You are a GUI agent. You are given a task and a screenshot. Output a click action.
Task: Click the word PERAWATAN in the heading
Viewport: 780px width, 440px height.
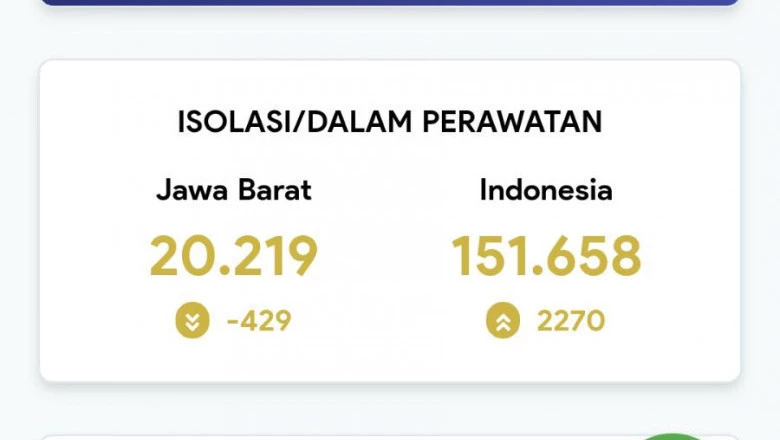coord(512,122)
